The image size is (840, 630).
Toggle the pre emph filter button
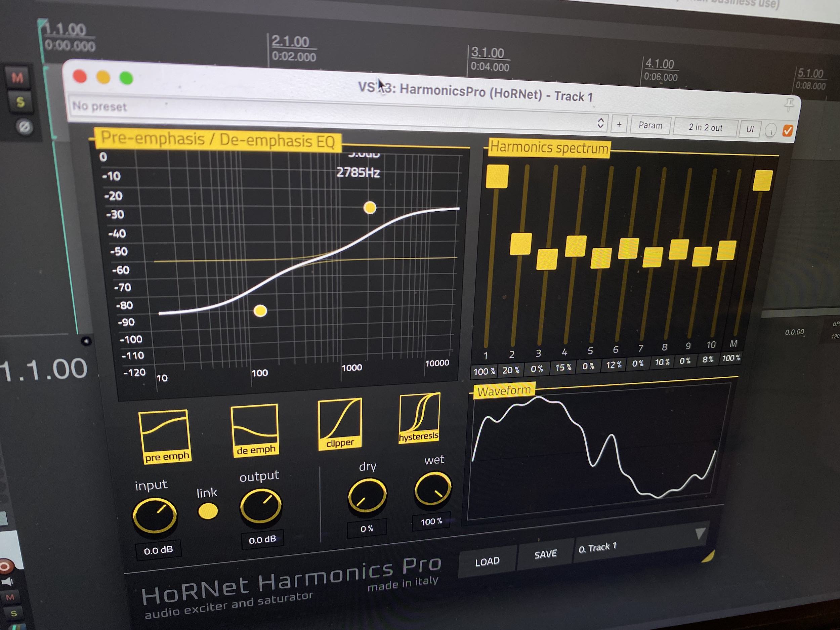[165, 436]
